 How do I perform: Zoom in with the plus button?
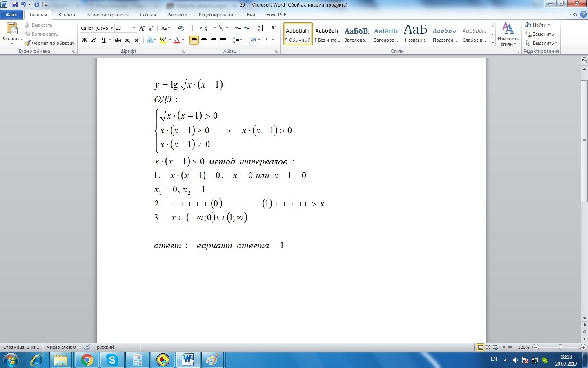[x=584, y=347]
